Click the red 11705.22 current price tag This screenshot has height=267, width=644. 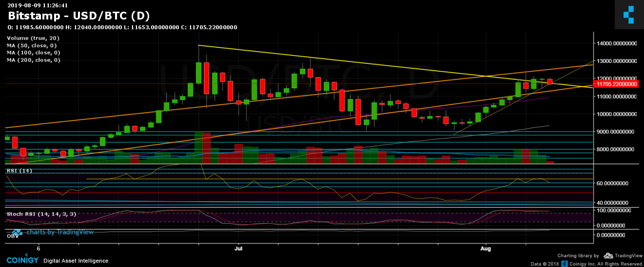[618, 83]
